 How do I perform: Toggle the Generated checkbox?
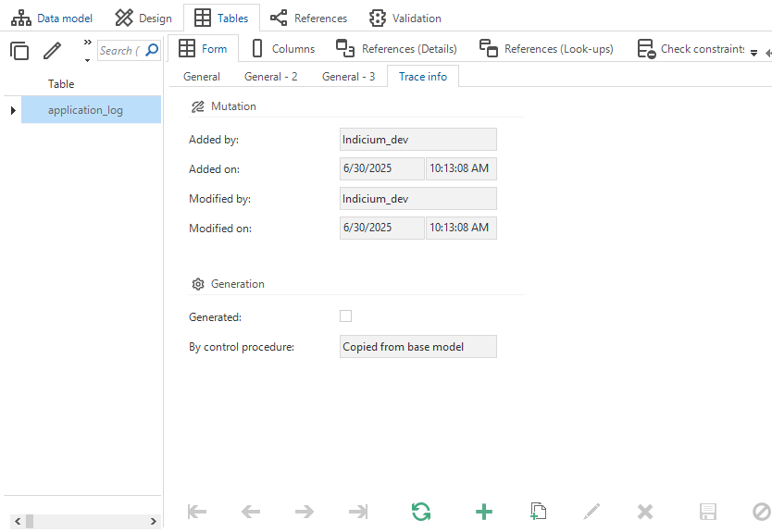pos(345,315)
